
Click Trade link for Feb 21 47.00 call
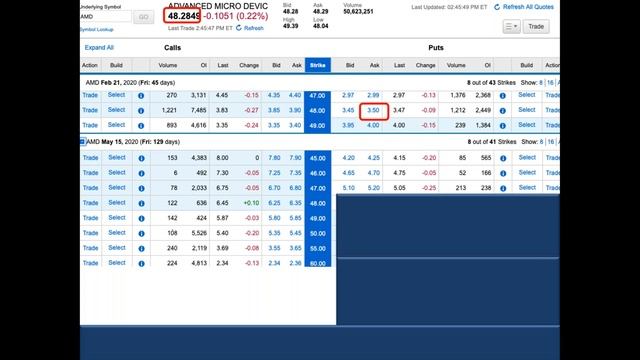(90, 95)
